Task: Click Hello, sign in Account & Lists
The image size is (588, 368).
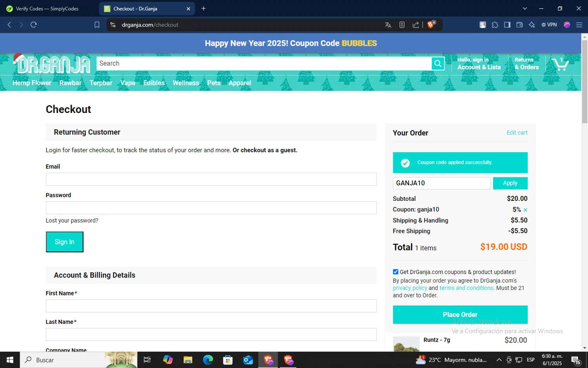Action: pos(479,64)
